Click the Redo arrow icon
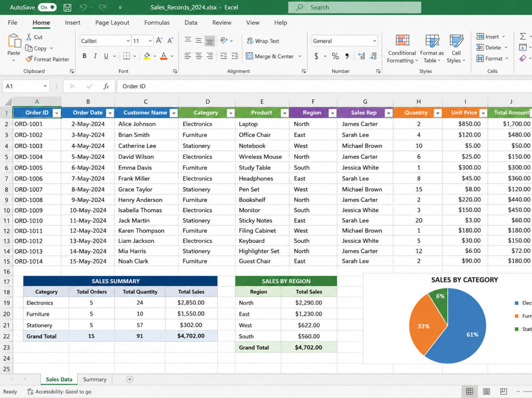The image size is (532, 398). tap(103, 7)
